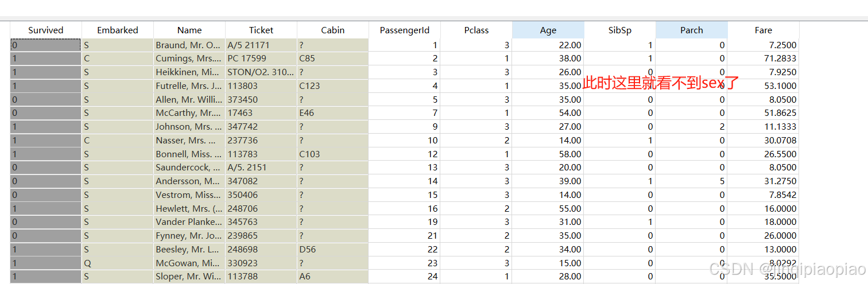
Task: Click the ticket cell 373450
Action: 261,99
